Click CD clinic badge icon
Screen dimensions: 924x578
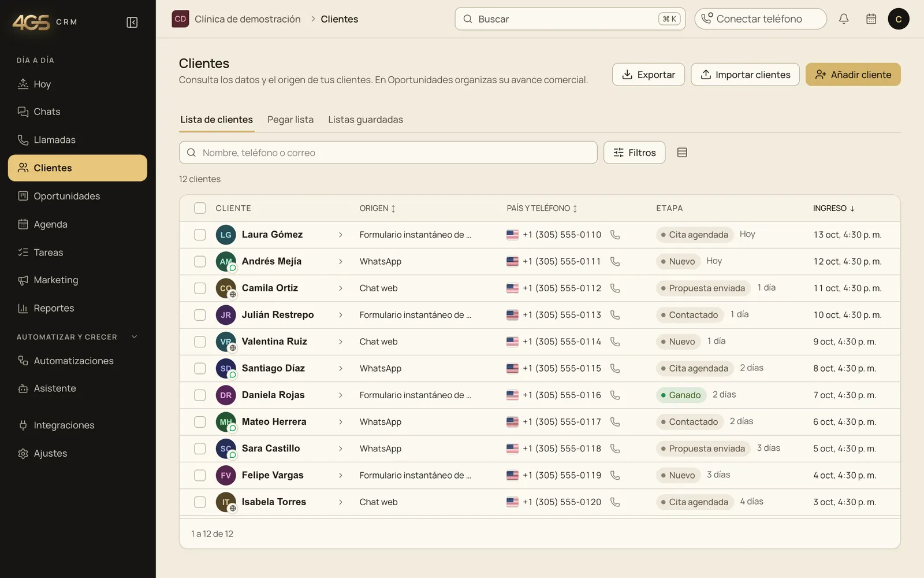[180, 19]
